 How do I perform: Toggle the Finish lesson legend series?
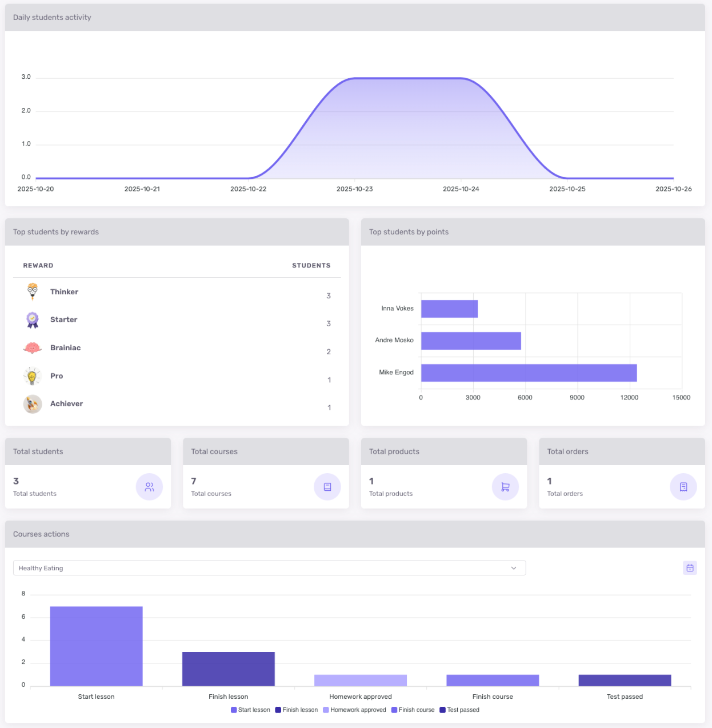pyautogui.click(x=296, y=710)
